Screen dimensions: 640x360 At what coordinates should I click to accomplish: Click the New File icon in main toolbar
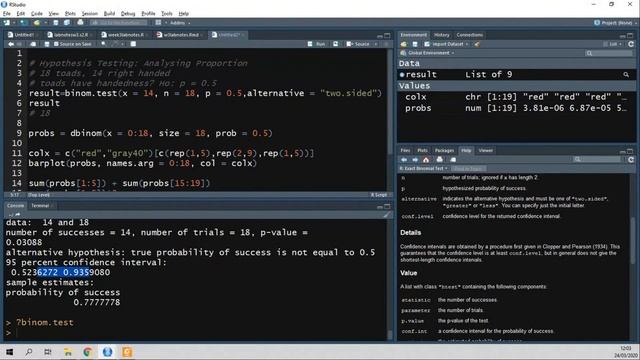(7, 23)
